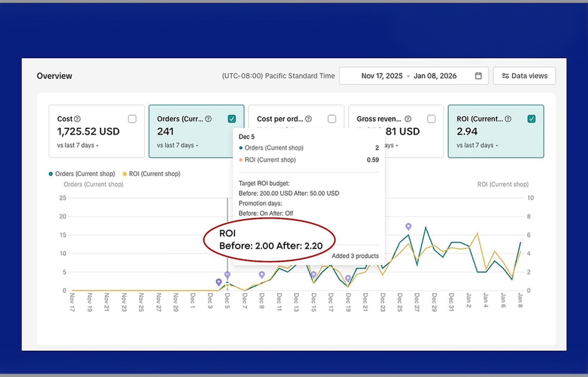Screen dimensions: 588x377
Task: Enable the Gross revenue checkbox
Action: (x=431, y=119)
